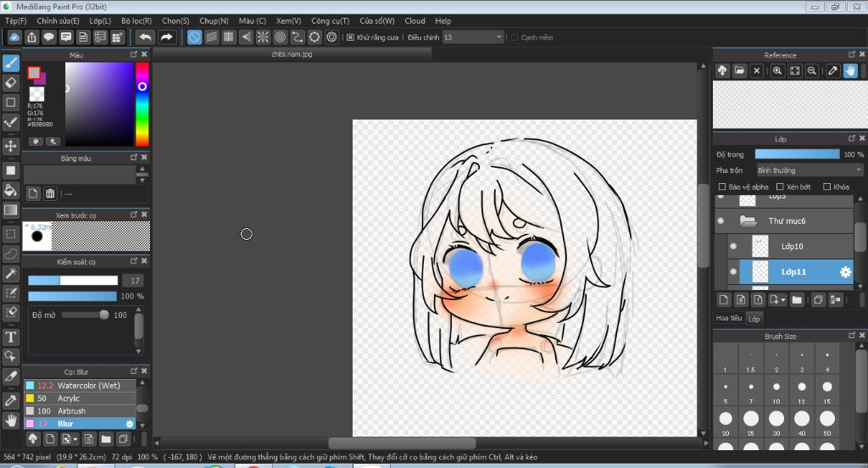
Task: Open a reference image with folder icon
Action: [x=739, y=71]
